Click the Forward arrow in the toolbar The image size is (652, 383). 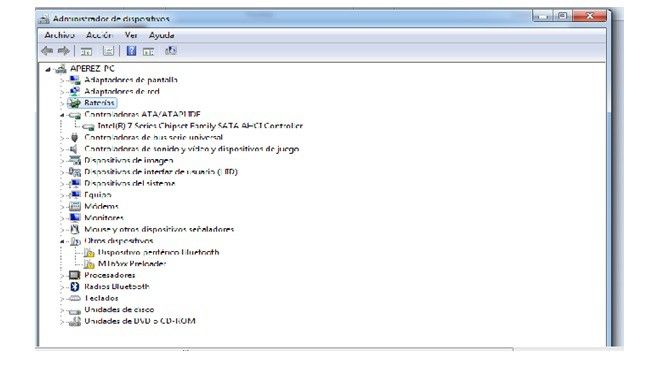[x=64, y=51]
